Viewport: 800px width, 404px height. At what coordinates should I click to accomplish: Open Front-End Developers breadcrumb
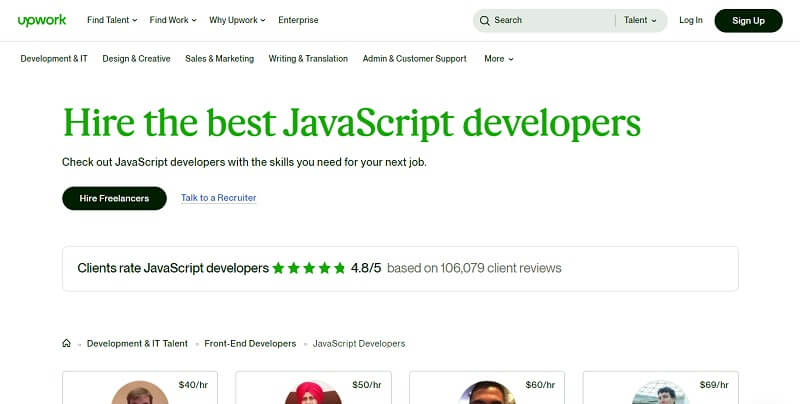[250, 343]
